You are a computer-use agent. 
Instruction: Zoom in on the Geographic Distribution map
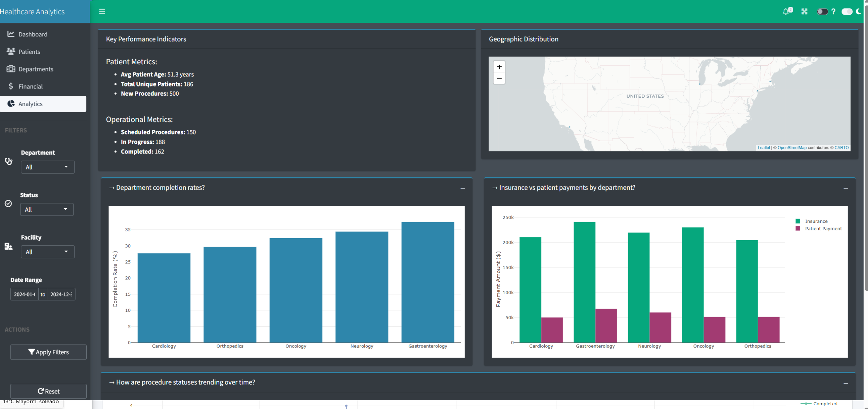pos(499,67)
